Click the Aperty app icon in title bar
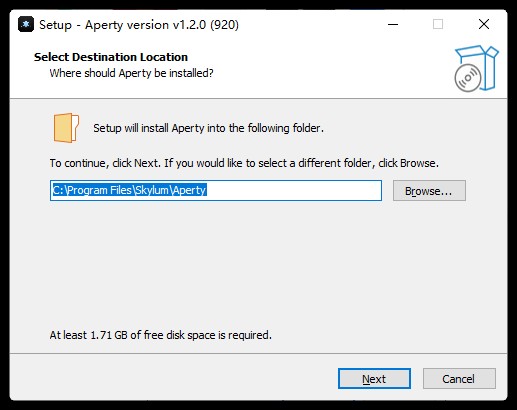The width and height of the screenshot is (517, 410). tap(26, 24)
